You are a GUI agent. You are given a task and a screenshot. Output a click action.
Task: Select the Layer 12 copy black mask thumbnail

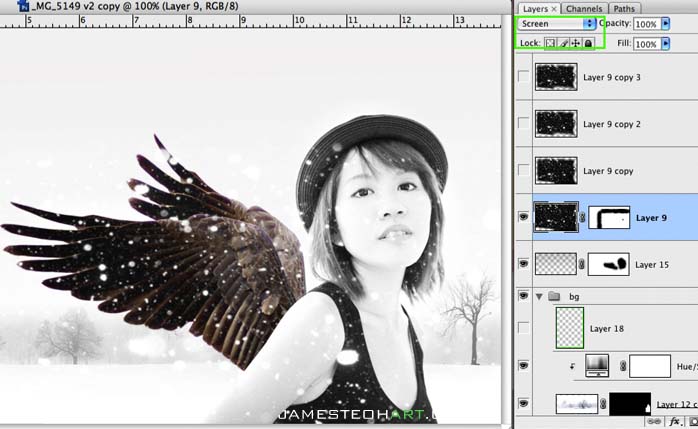tap(630, 404)
